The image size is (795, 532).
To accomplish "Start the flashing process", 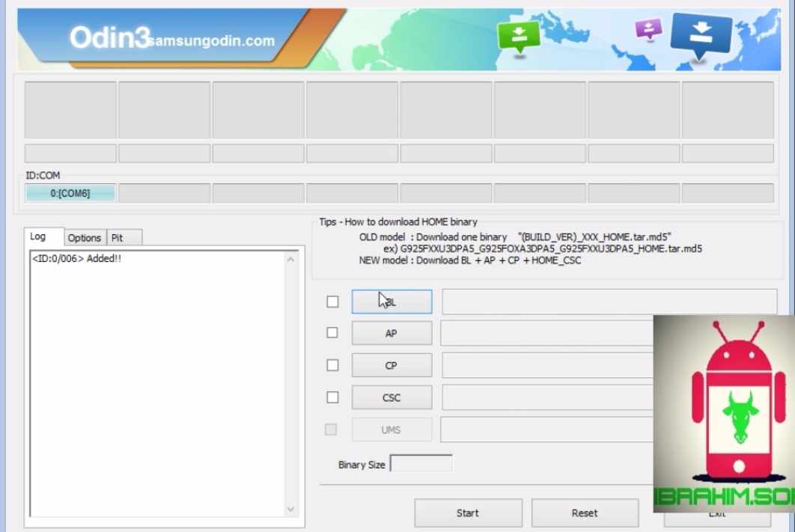I will click(468, 513).
